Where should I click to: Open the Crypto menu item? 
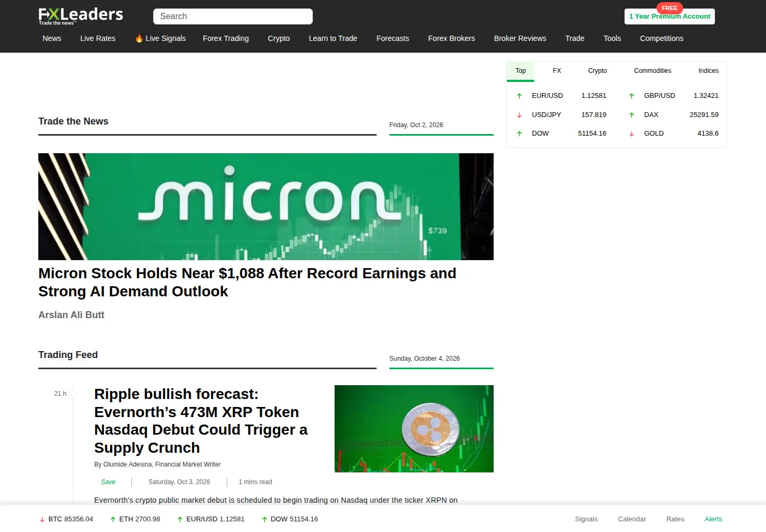pyautogui.click(x=279, y=38)
